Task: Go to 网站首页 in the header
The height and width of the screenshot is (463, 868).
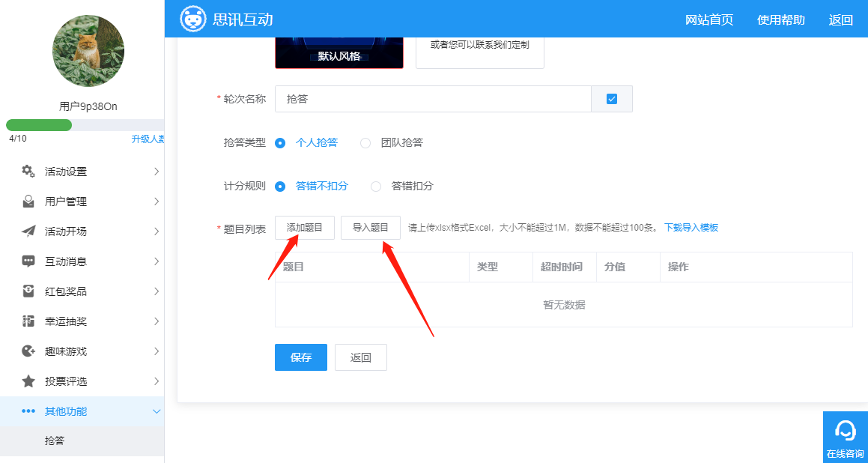Action: 708,19
